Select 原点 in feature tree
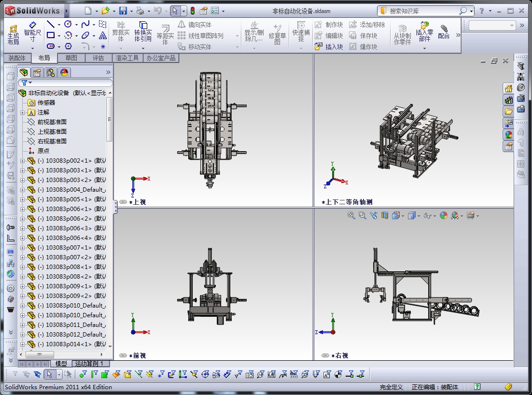 tap(43, 151)
